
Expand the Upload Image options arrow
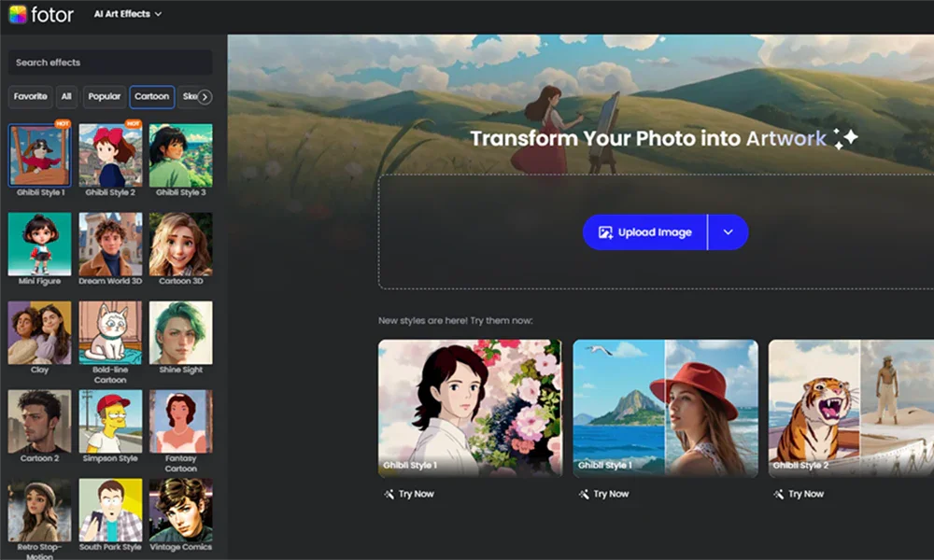click(x=729, y=231)
